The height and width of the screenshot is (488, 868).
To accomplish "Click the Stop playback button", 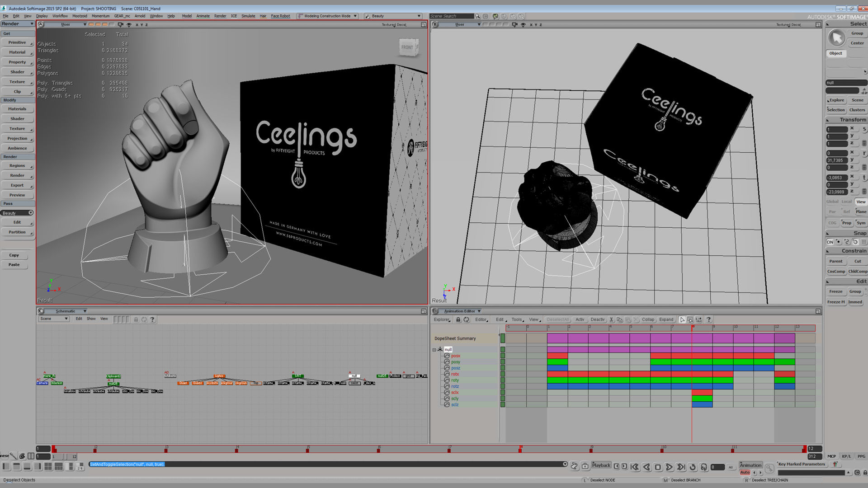I will (658, 467).
